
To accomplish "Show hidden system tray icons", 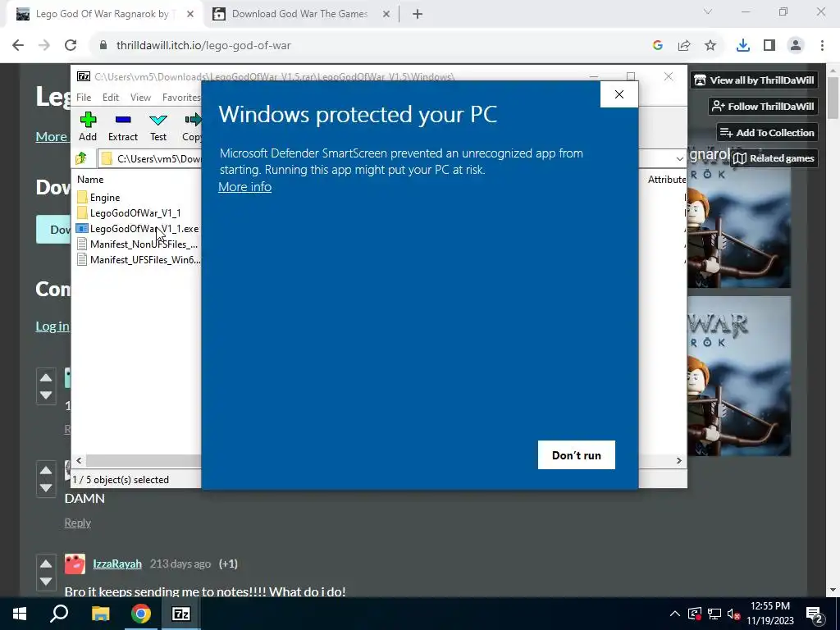I will 675,614.
